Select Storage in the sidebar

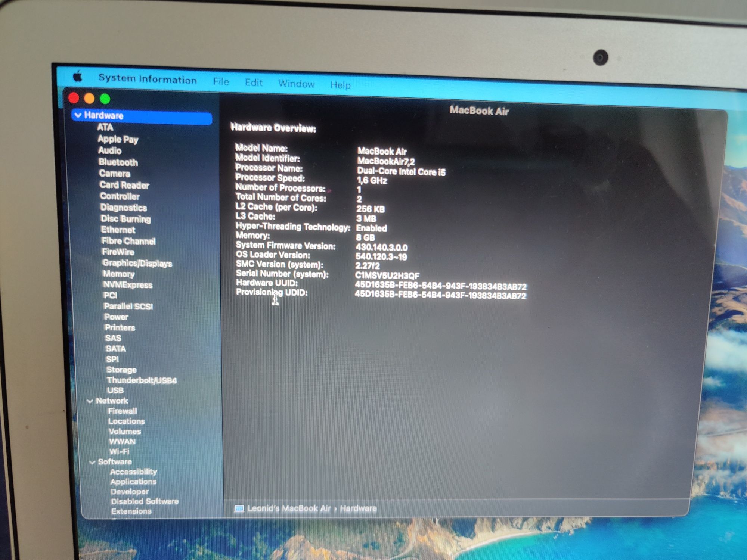[121, 370]
